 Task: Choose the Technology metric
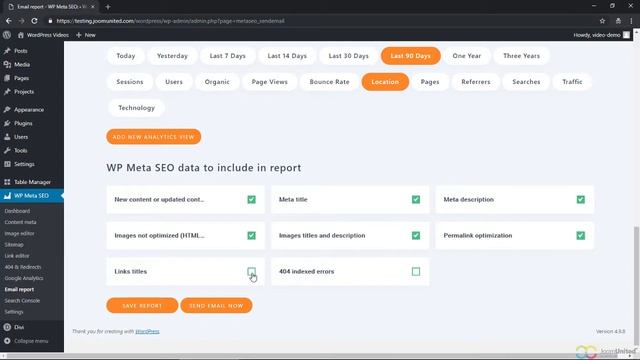(x=137, y=108)
